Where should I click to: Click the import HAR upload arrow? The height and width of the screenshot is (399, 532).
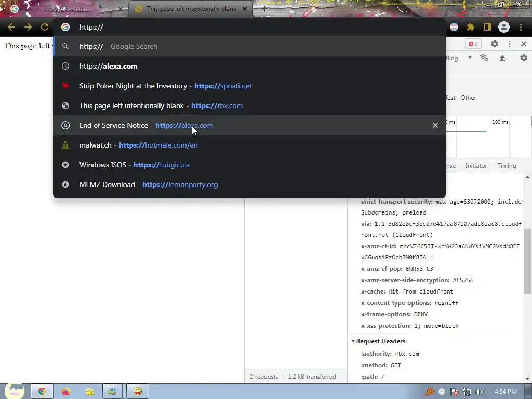pos(502,58)
